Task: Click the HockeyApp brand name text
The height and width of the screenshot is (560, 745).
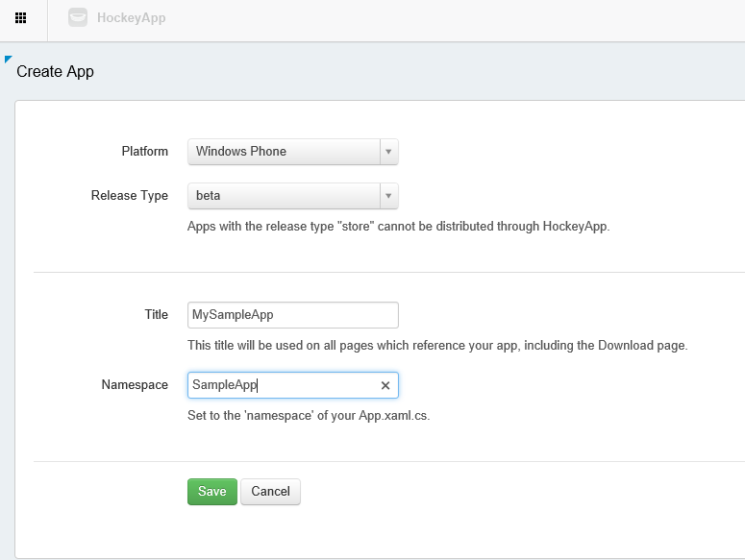Action: click(x=132, y=17)
